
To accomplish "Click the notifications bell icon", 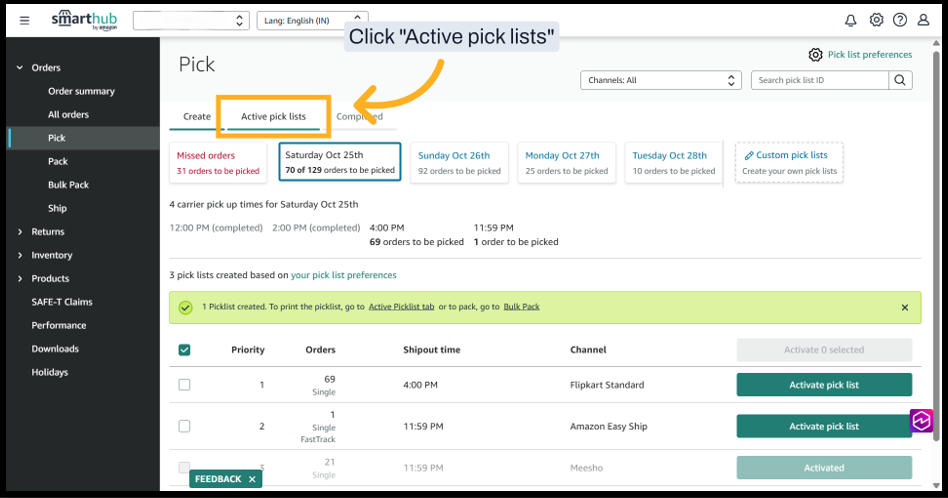I will point(851,20).
